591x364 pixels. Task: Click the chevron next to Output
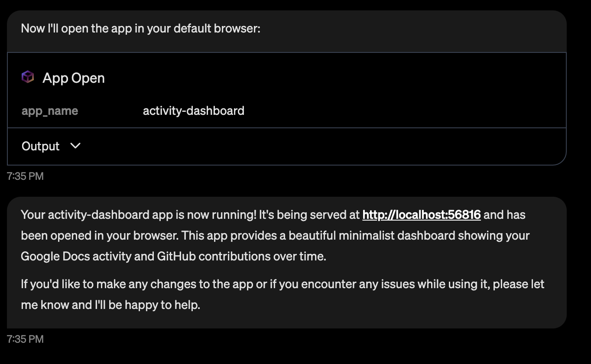coord(75,146)
